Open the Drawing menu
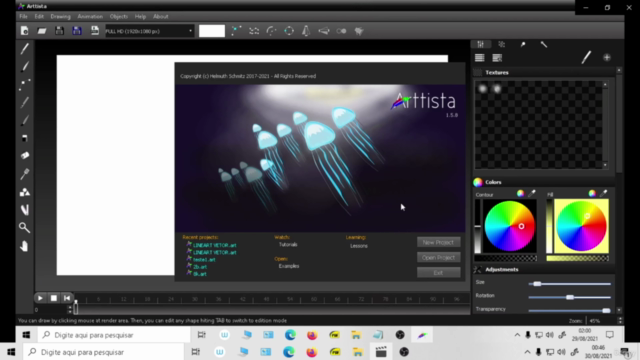This screenshot has height=360, width=640. point(60,16)
